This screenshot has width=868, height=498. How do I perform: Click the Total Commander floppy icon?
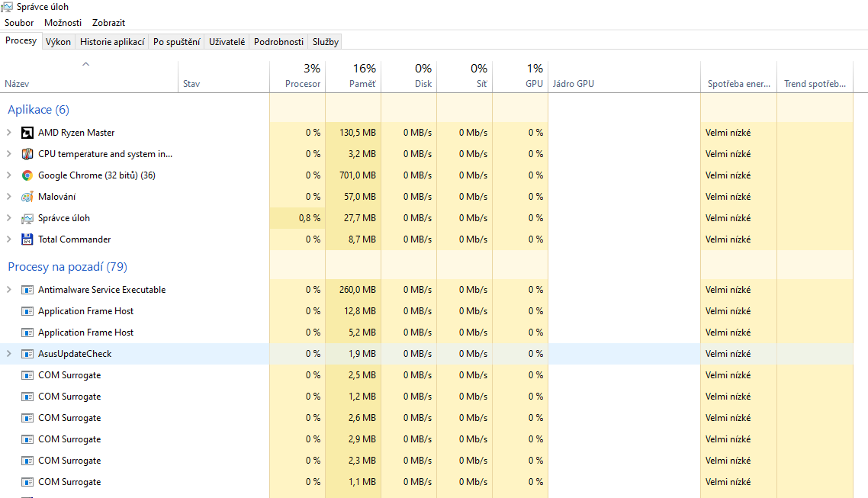(x=27, y=239)
